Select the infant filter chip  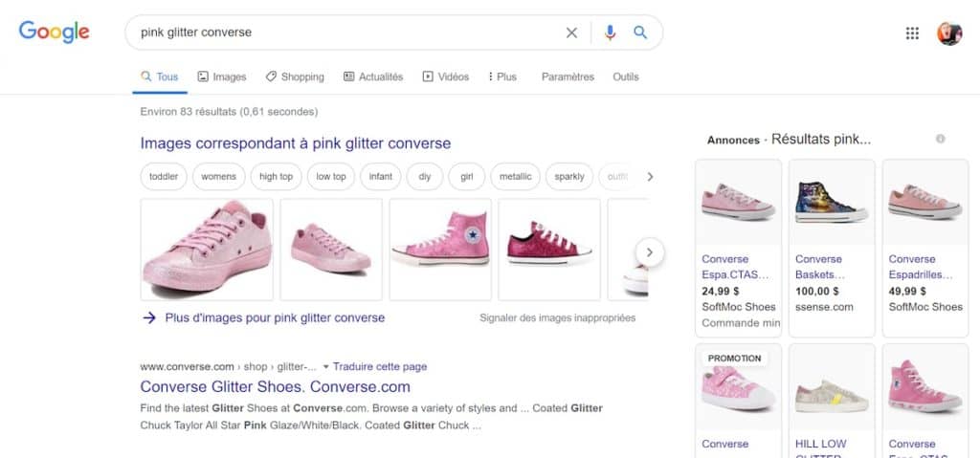(x=381, y=177)
